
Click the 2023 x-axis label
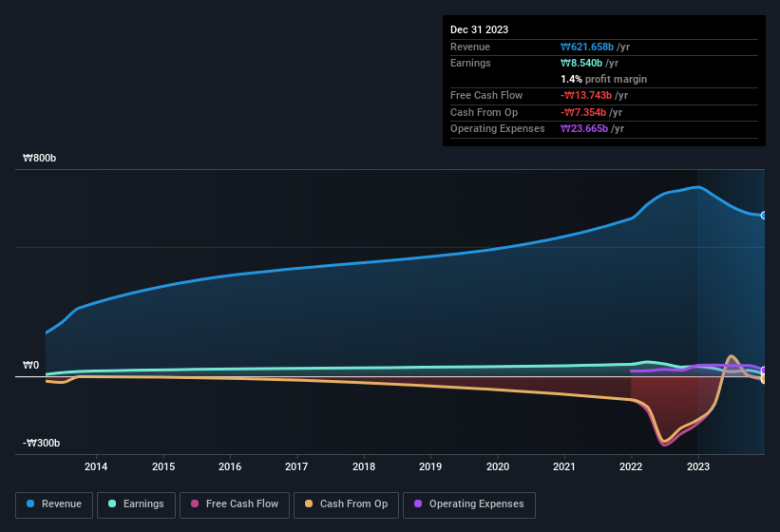[x=698, y=466]
